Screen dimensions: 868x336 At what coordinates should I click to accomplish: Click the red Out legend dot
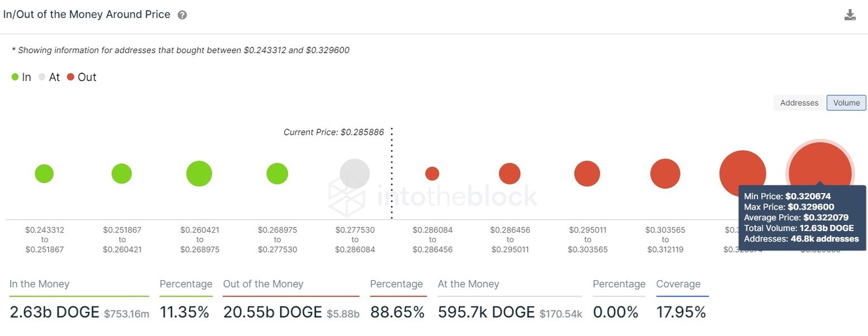point(70,77)
